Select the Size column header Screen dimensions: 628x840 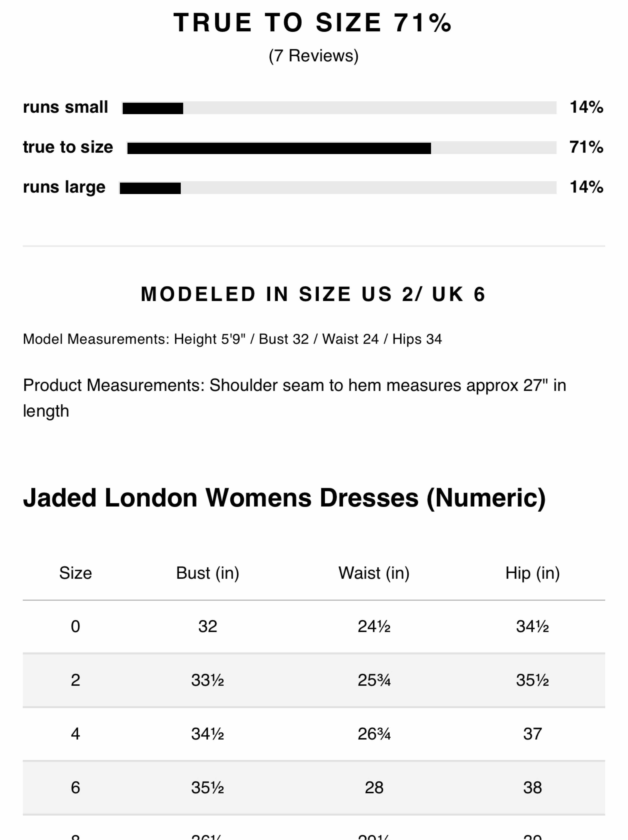75,573
